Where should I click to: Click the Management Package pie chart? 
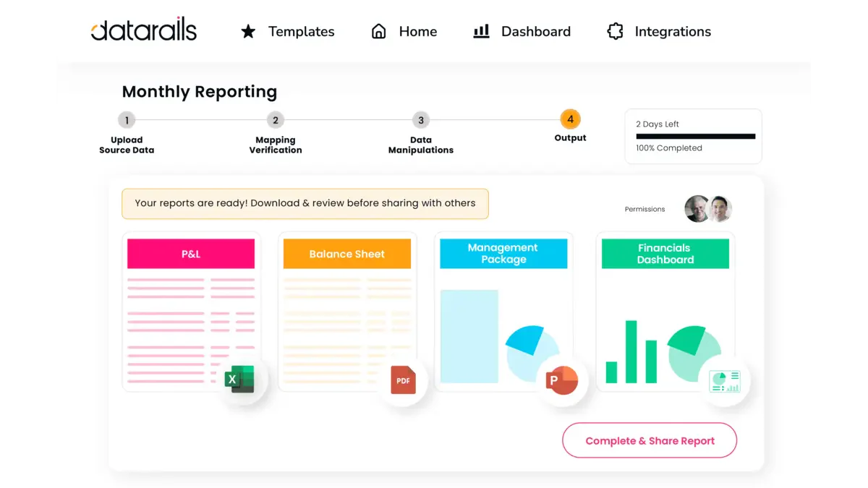pos(532,353)
